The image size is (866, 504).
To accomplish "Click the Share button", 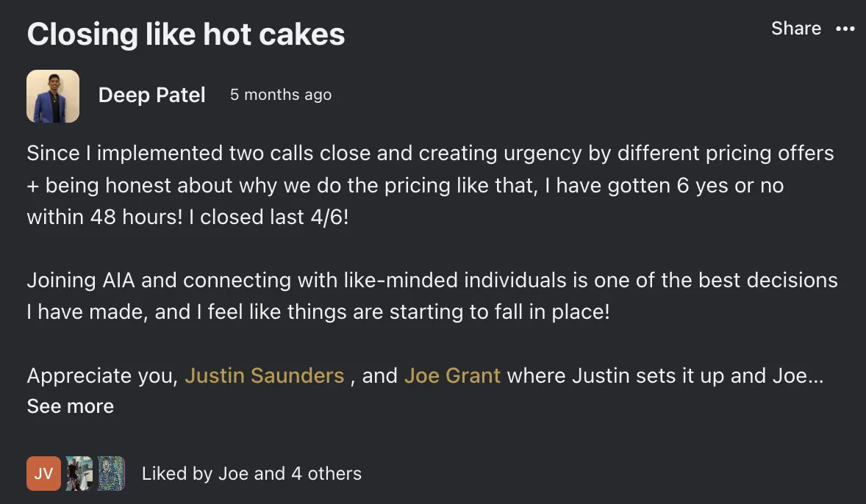I will (x=795, y=29).
